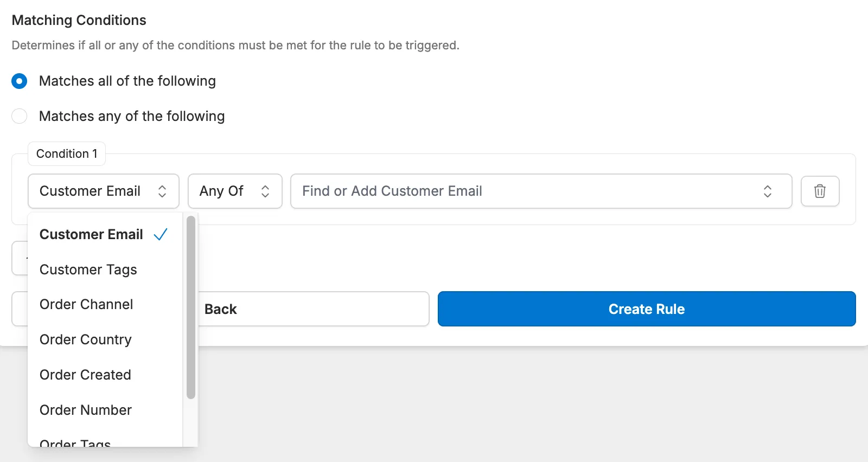Screen dimensions: 868x462
Task: Choose the highlighted Customer Email option
Action: (91, 234)
